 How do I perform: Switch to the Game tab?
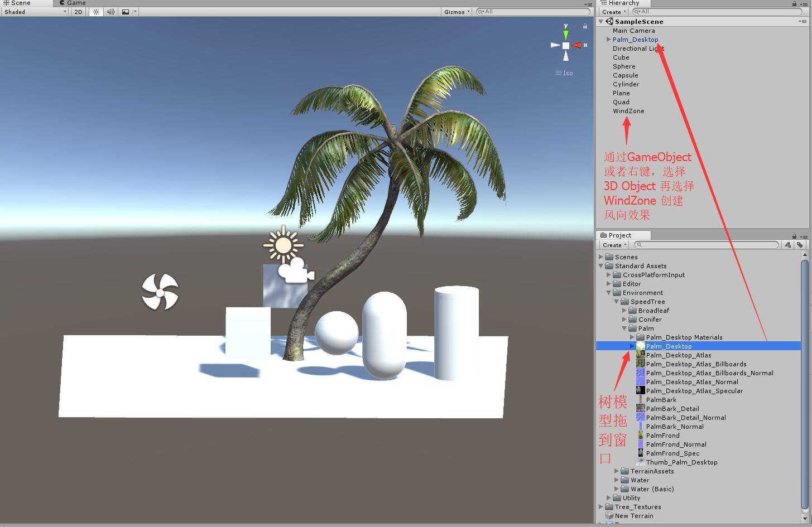pyautogui.click(x=73, y=3)
